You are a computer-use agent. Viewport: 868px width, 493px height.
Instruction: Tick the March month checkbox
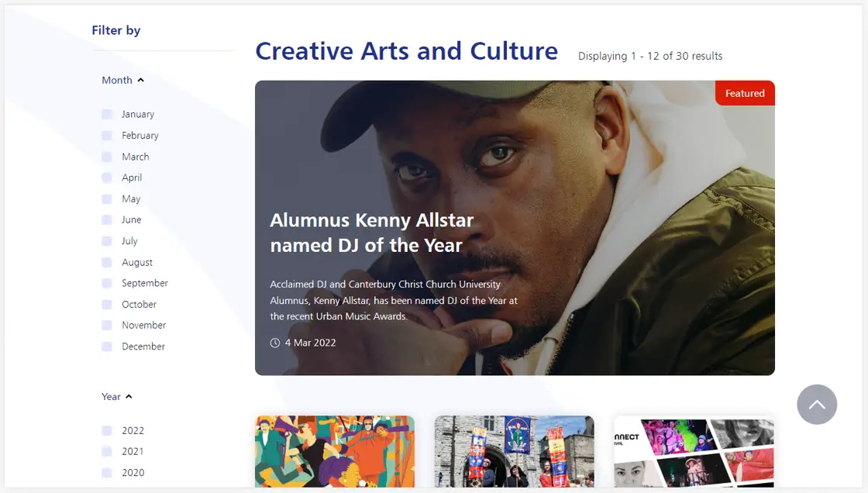click(107, 157)
